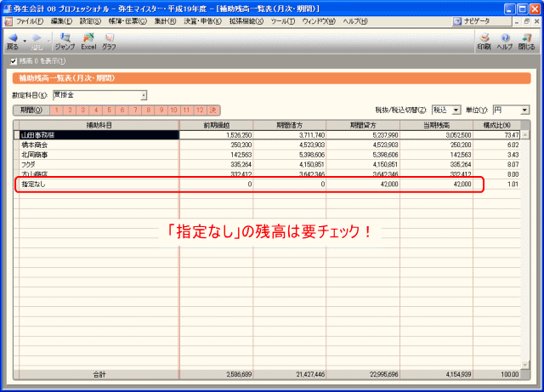
Task: Select the 橋本商会 row
Action: point(267,145)
